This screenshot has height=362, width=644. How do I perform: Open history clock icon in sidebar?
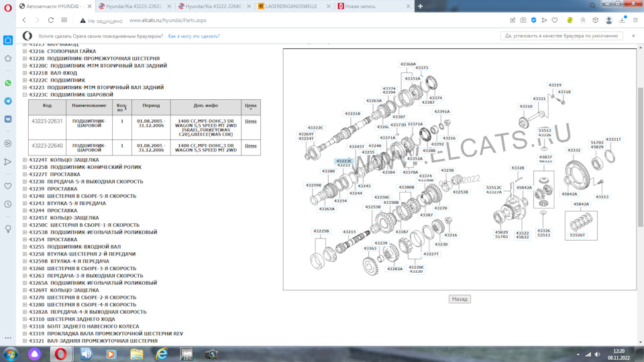tap(8, 204)
